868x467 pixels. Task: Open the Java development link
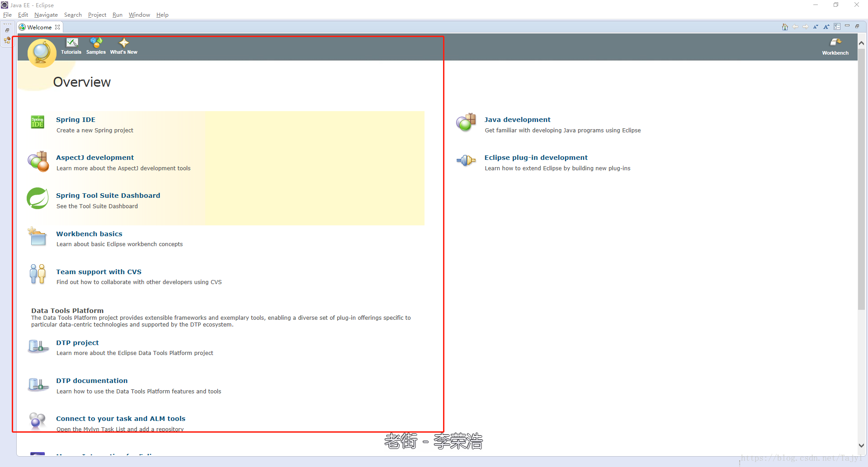517,120
